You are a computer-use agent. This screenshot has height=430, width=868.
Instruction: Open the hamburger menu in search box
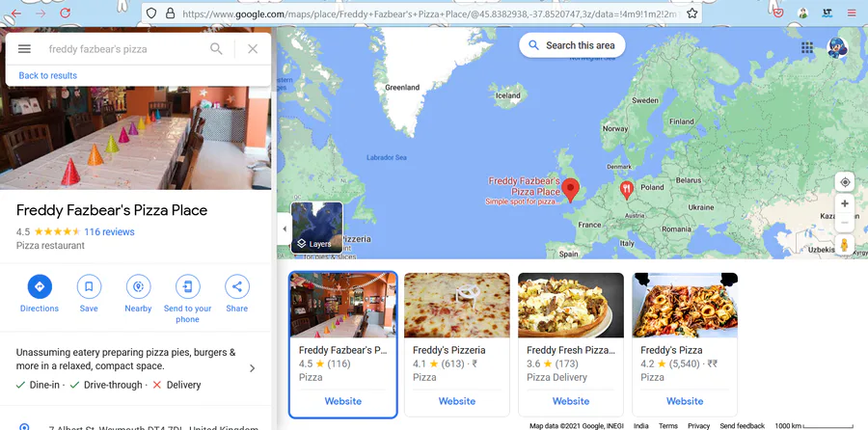(24, 49)
